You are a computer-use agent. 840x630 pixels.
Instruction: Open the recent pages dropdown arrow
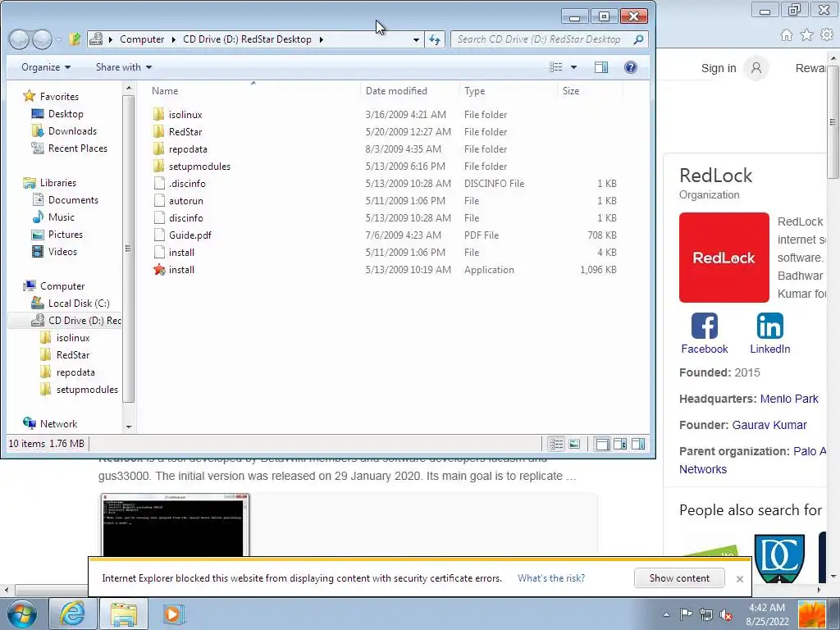tap(58, 39)
